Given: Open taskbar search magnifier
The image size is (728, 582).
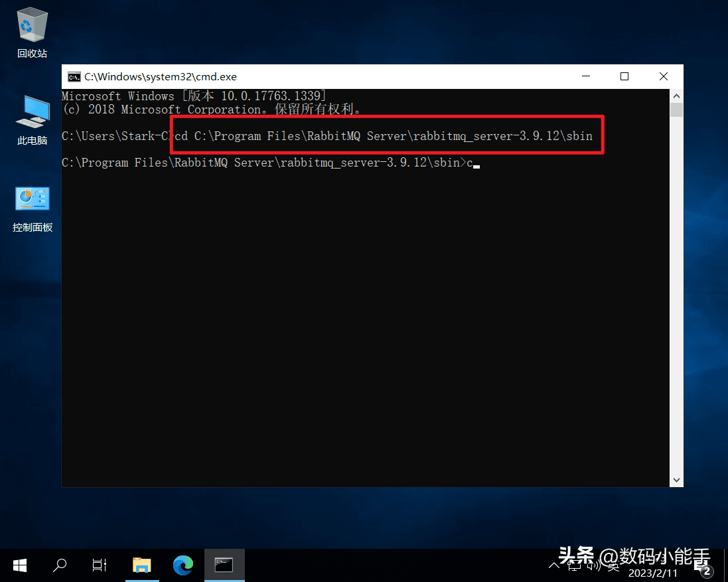Looking at the screenshot, I should pos(60,565).
